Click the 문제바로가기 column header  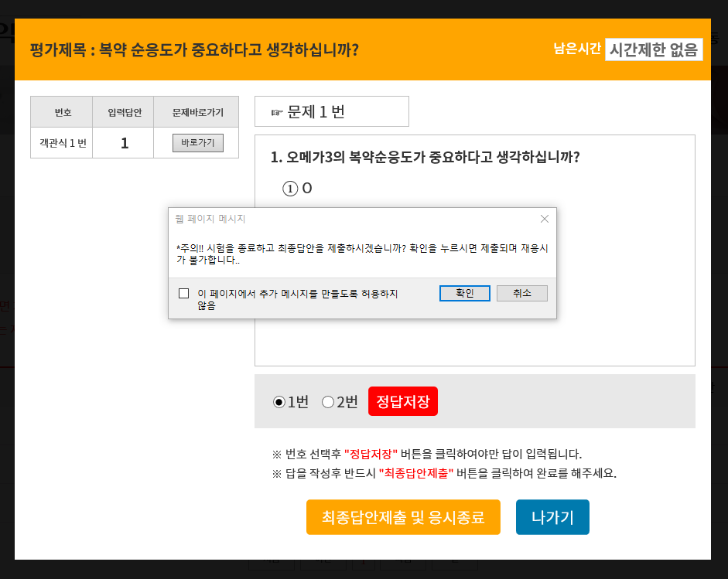[197, 112]
